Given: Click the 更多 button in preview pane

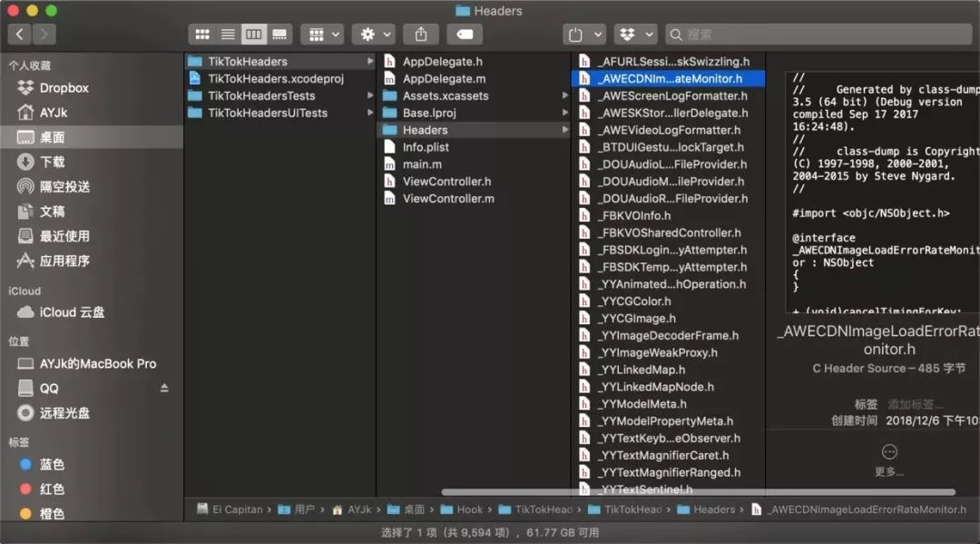Looking at the screenshot, I should coord(889,459).
